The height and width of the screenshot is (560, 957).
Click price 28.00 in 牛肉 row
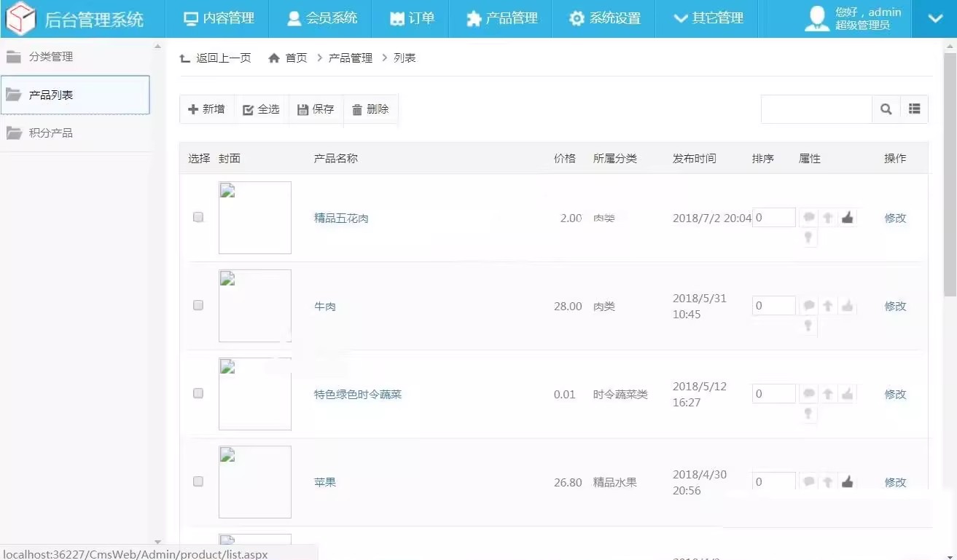click(568, 307)
